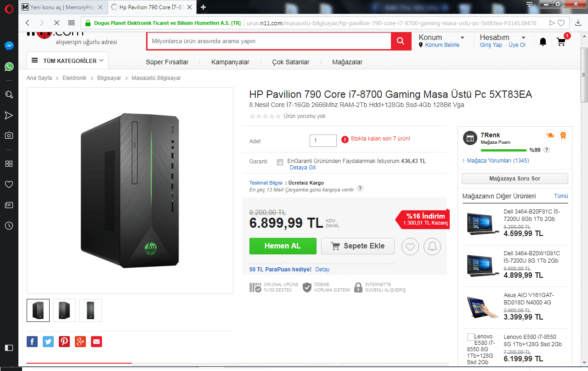Open Messenger in the Opera sidebar

[9, 46]
